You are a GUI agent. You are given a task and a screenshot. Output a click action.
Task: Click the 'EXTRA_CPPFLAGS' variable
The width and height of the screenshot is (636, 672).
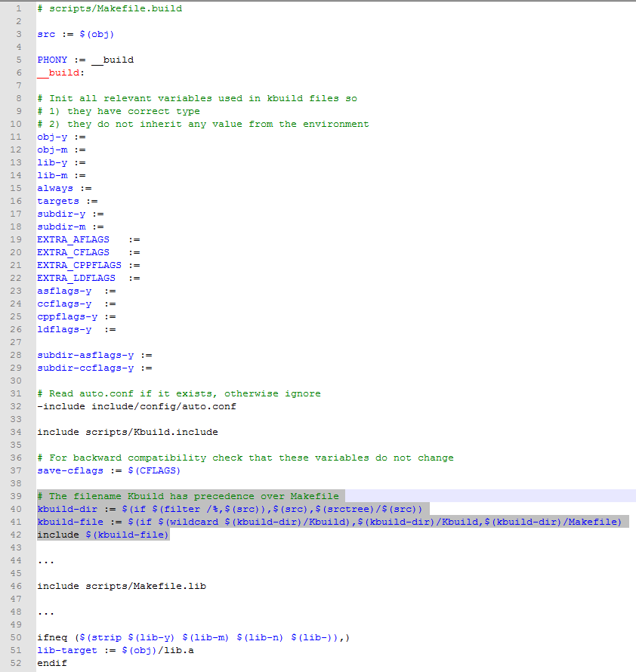click(x=79, y=265)
